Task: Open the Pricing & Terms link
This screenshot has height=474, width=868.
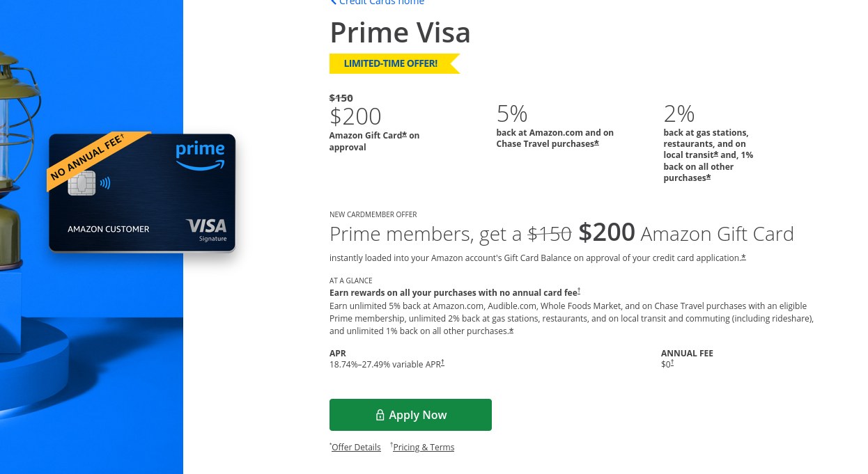Action: [424, 448]
